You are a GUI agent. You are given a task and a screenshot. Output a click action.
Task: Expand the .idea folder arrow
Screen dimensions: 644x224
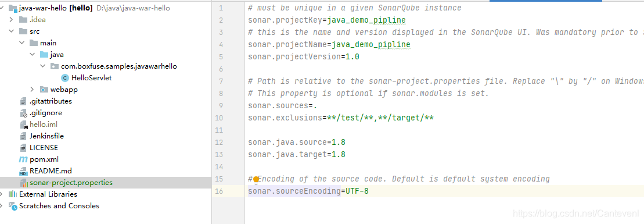click(x=11, y=19)
